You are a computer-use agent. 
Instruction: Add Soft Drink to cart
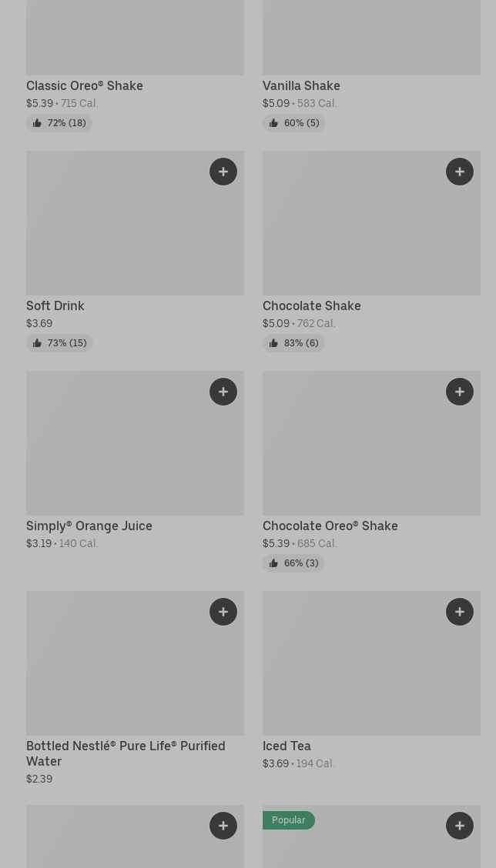click(x=223, y=172)
